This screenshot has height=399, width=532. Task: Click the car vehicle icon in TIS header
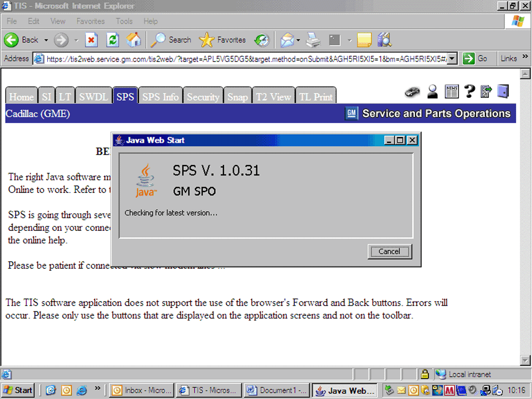coord(412,92)
